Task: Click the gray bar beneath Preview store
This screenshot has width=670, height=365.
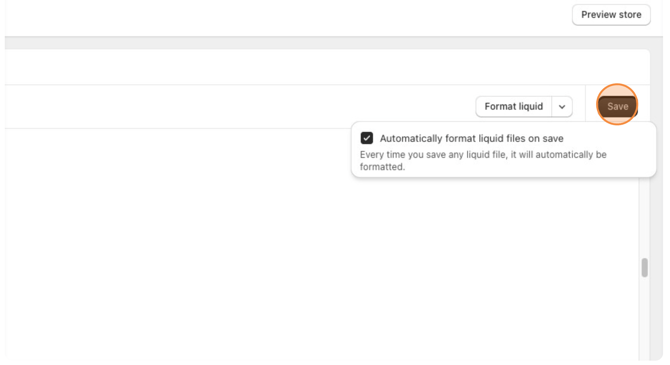Action: tap(333, 43)
